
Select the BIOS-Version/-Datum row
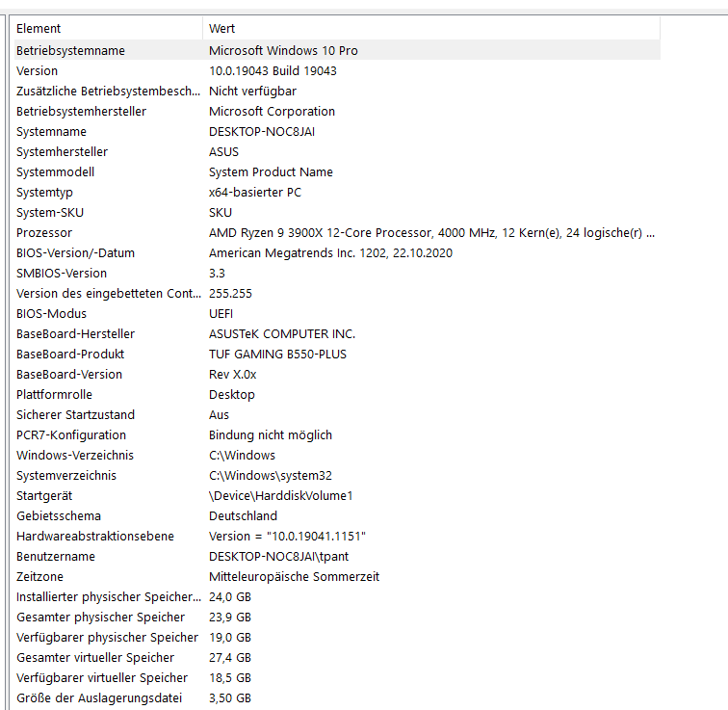pyautogui.click(x=337, y=252)
